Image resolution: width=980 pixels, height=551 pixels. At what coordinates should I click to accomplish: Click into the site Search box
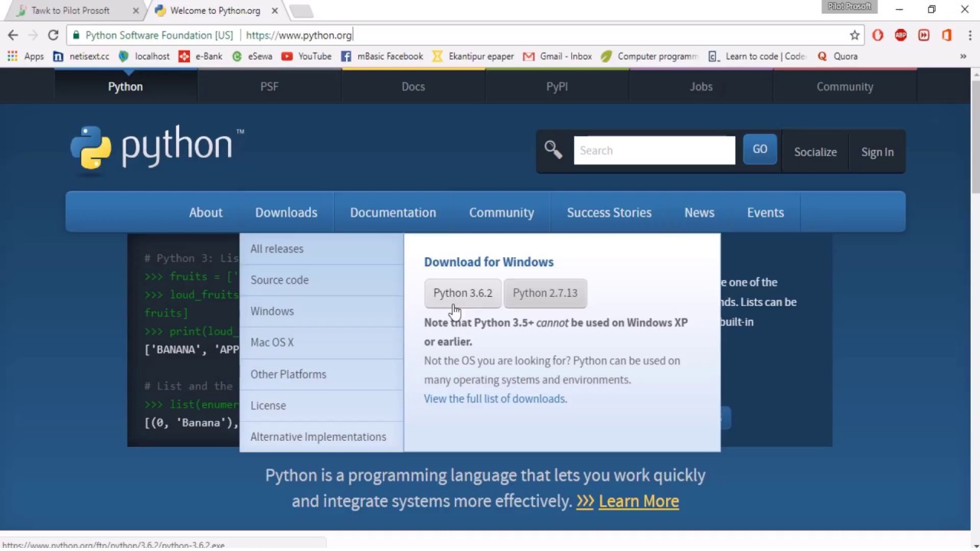(x=655, y=150)
